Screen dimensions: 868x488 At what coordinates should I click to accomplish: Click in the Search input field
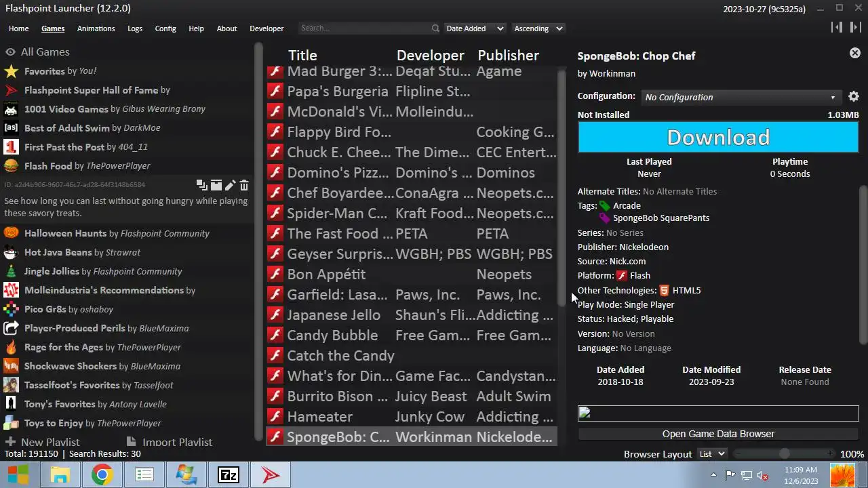click(x=365, y=28)
